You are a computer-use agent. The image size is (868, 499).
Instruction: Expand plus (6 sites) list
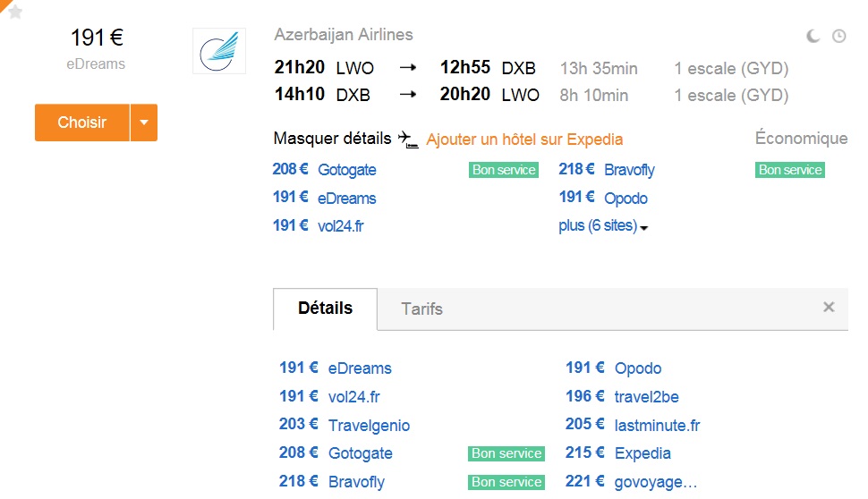[603, 225]
